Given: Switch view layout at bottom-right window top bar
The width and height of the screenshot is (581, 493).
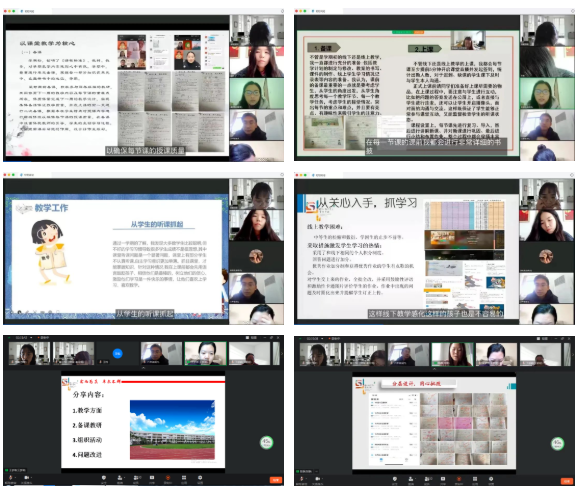Looking at the screenshot, I should click(x=544, y=338).
